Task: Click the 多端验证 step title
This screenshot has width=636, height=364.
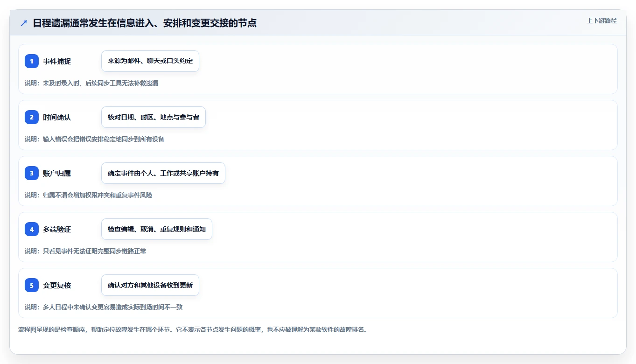Action: pyautogui.click(x=57, y=229)
